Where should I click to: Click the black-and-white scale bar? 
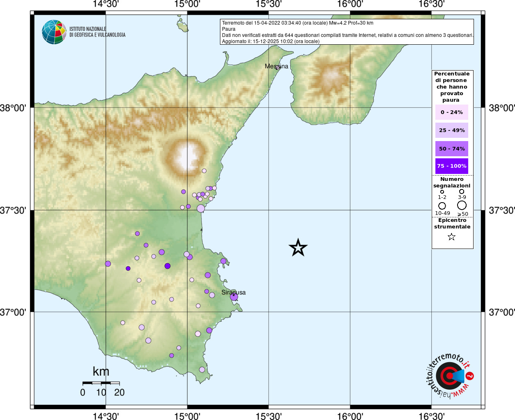coord(101,383)
